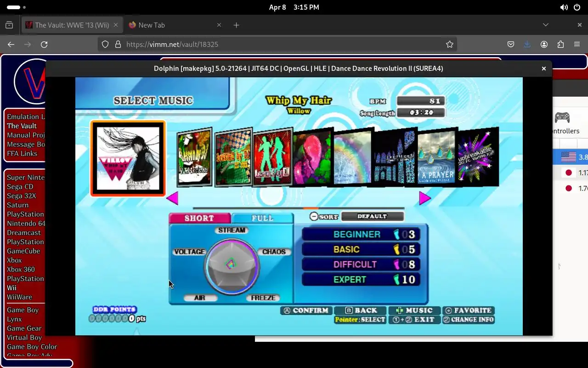The height and width of the screenshot is (368, 588).
Task: Click the right pink song scroll arrow
Action: click(425, 198)
